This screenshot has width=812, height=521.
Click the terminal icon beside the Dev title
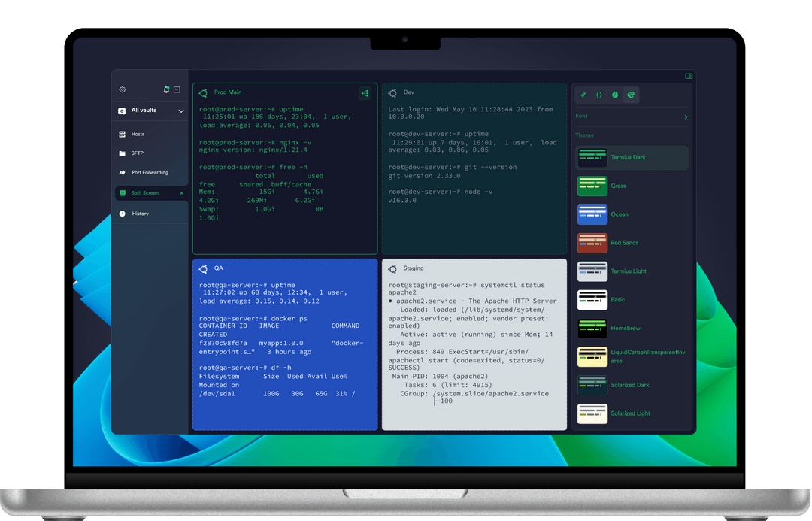(x=392, y=93)
